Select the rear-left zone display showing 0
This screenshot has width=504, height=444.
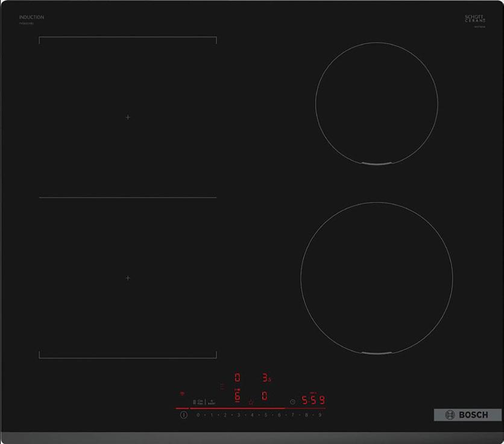[237, 378]
